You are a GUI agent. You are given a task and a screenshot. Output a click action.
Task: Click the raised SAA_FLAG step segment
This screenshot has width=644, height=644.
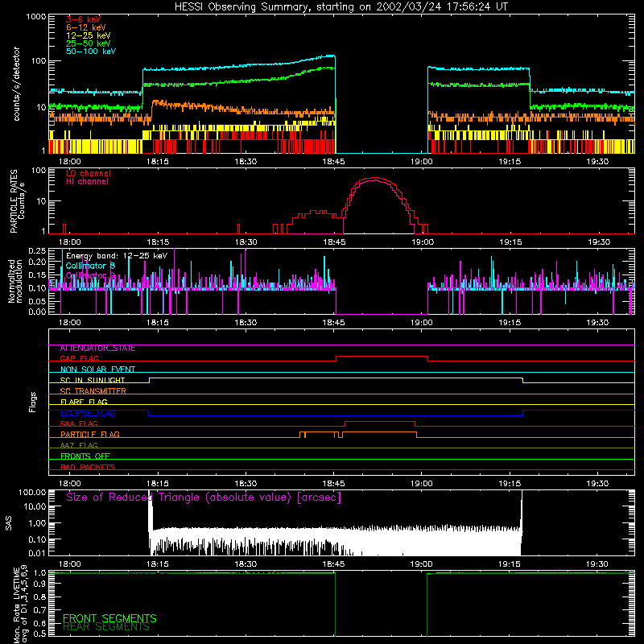point(380,421)
